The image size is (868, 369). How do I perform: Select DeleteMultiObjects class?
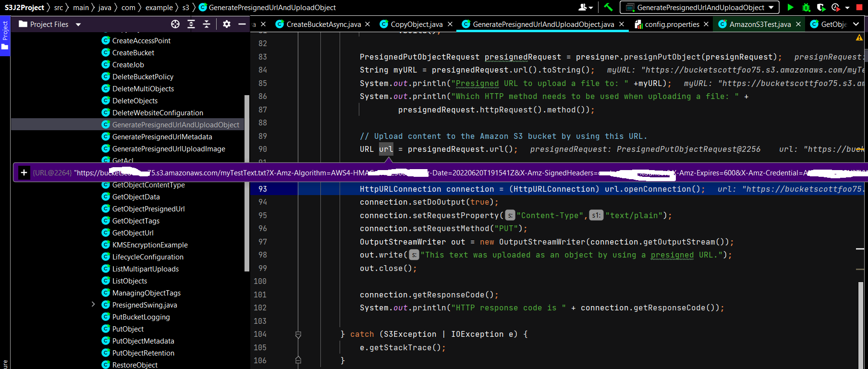(143, 89)
